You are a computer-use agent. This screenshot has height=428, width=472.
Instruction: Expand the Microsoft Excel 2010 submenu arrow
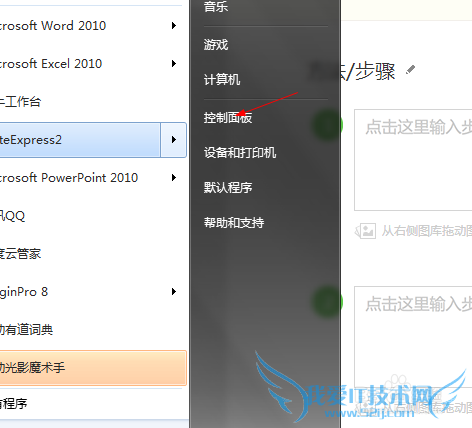click(x=174, y=64)
